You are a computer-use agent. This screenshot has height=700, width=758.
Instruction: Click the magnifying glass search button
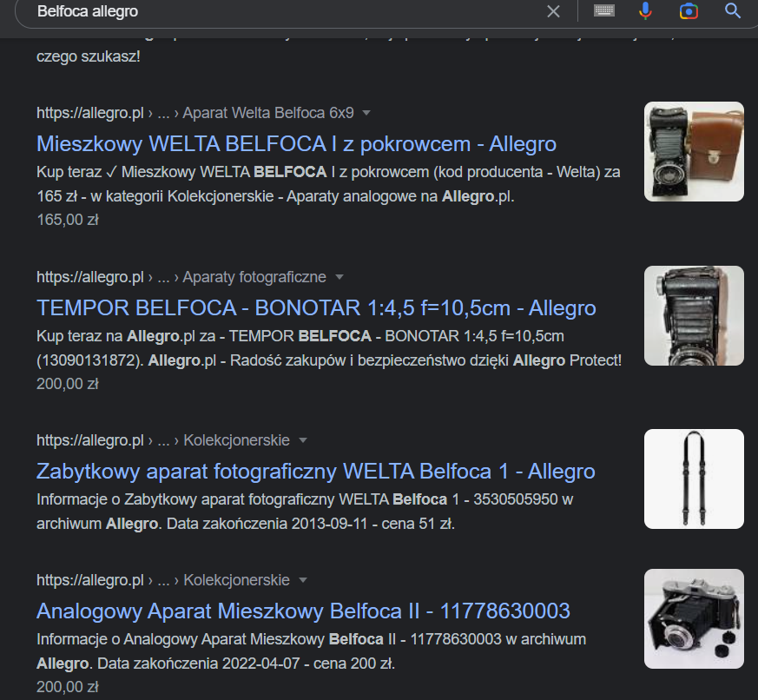point(733,10)
